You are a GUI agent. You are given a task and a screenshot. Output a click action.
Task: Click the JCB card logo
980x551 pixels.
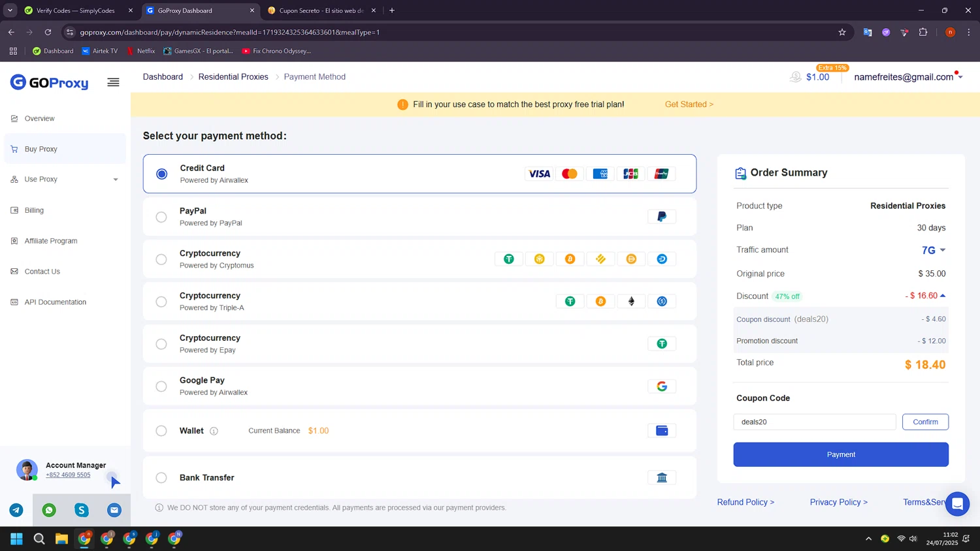(631, 174)
